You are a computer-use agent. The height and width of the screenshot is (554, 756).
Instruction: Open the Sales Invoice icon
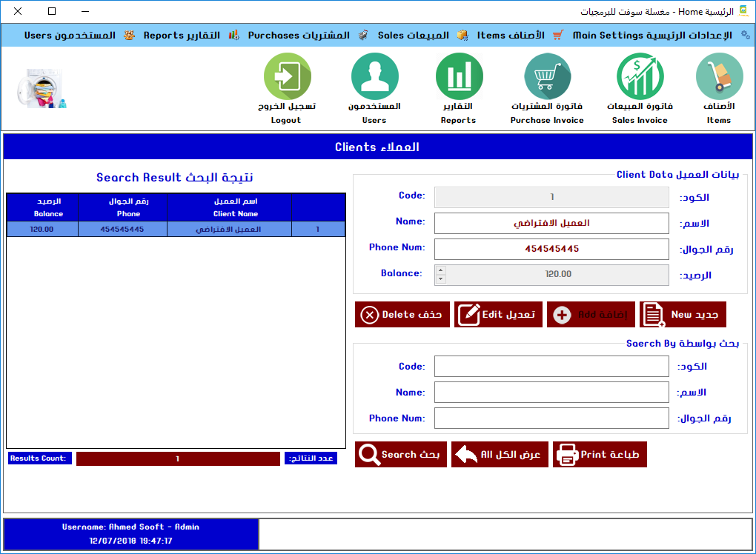[640, 78]
